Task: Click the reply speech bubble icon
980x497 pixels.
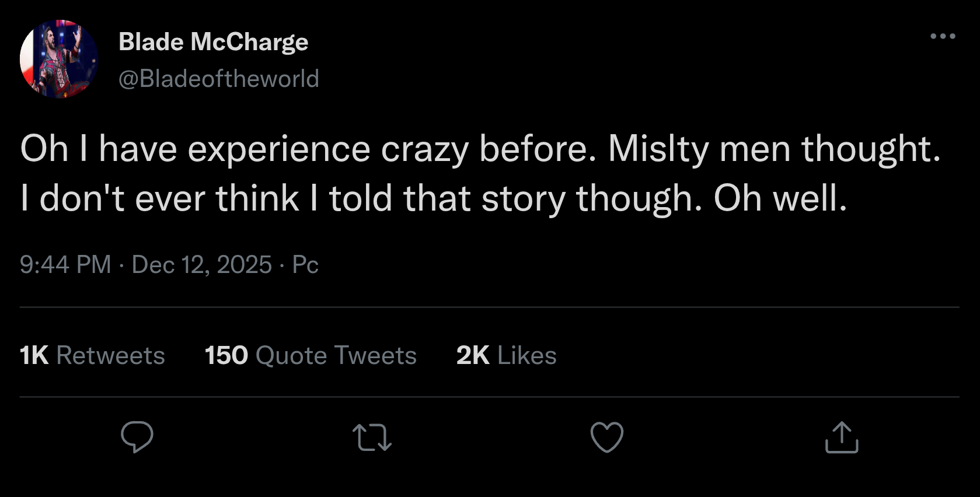Action: point(137,437)
